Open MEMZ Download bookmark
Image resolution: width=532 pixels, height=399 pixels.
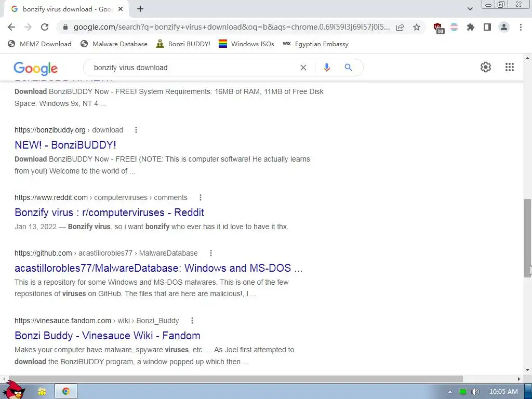39,44
